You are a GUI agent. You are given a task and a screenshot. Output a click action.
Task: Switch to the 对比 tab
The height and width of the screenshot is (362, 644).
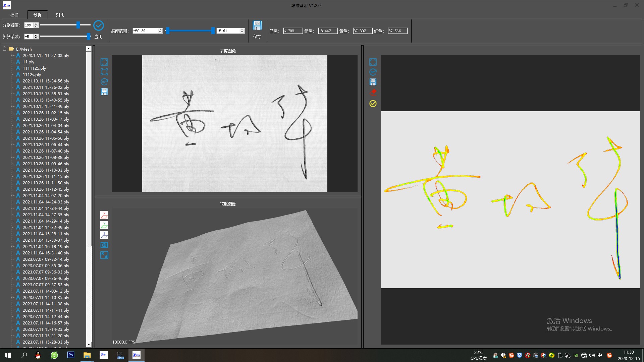60,15
